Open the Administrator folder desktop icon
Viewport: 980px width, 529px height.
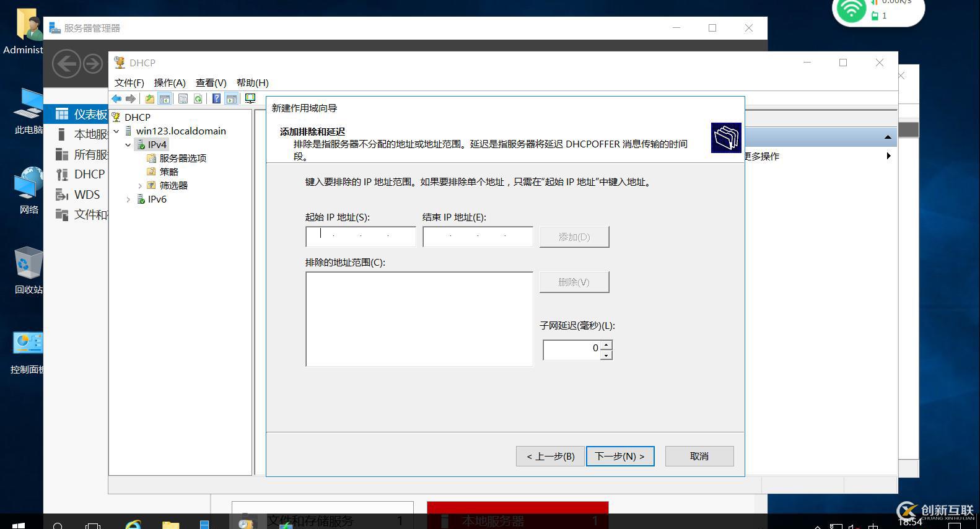(24, 32)
